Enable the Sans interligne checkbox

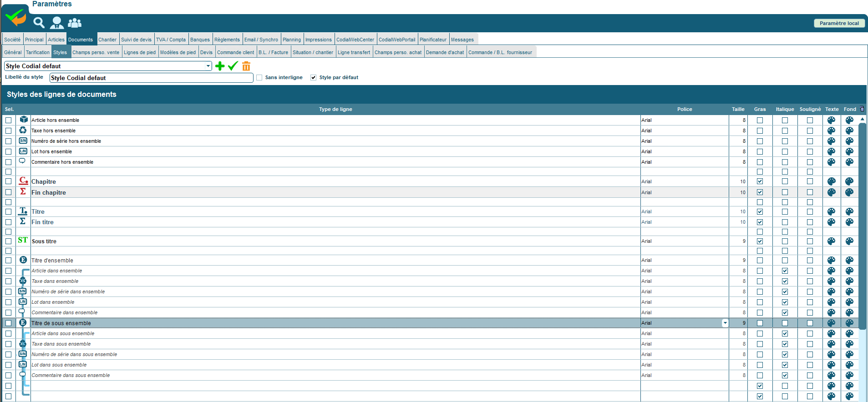tap(259, 78)
